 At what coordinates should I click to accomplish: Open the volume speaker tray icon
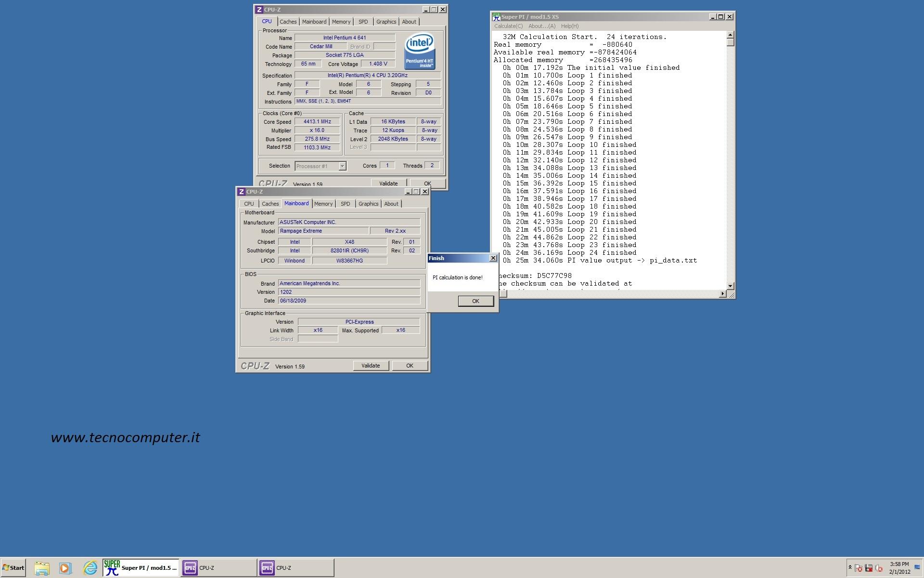[x=879, y=568]
